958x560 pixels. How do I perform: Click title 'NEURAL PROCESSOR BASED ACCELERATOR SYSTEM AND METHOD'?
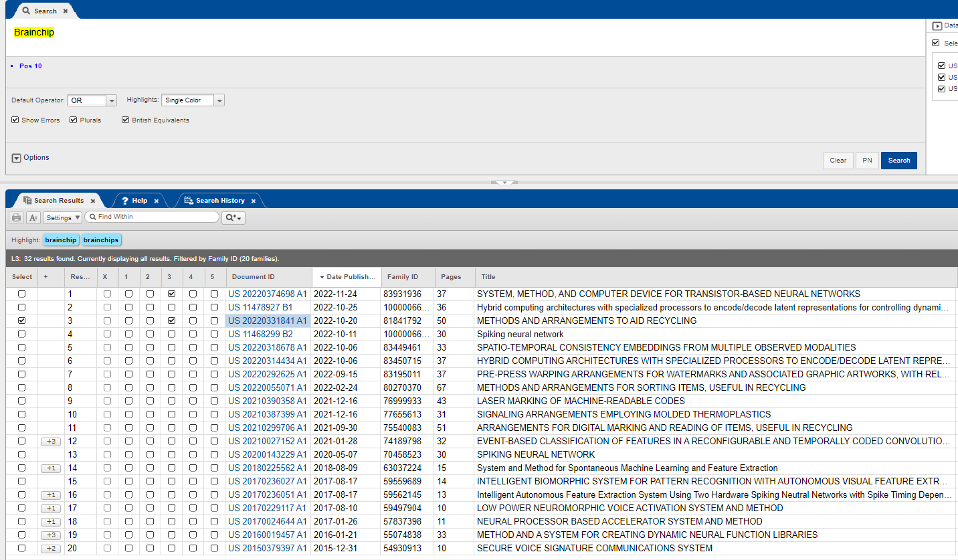point(619,521)
